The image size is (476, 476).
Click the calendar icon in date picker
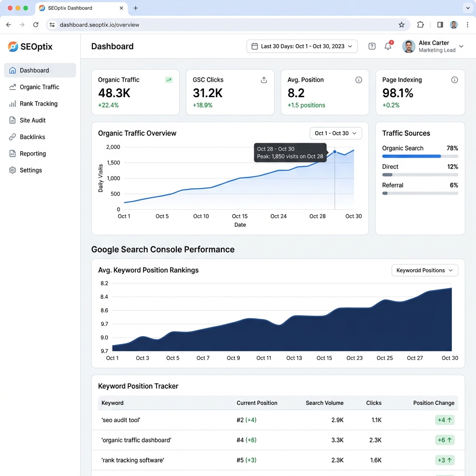[255, 46]
